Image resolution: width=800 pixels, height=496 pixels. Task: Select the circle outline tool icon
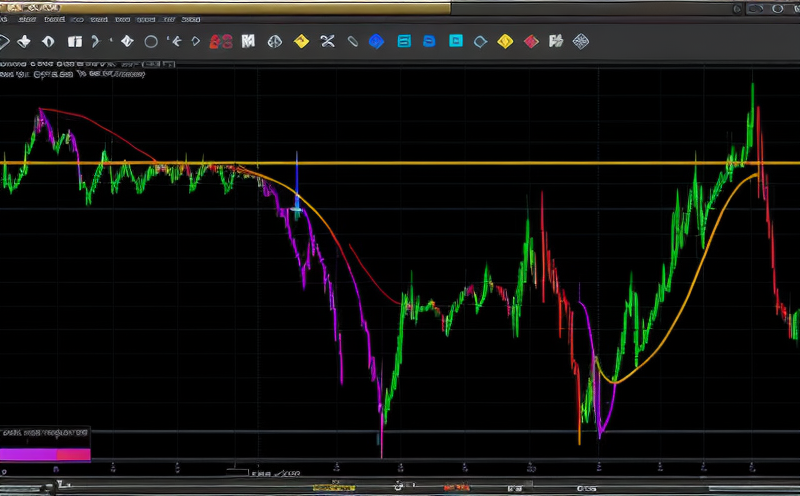click(x=151, y=42)
